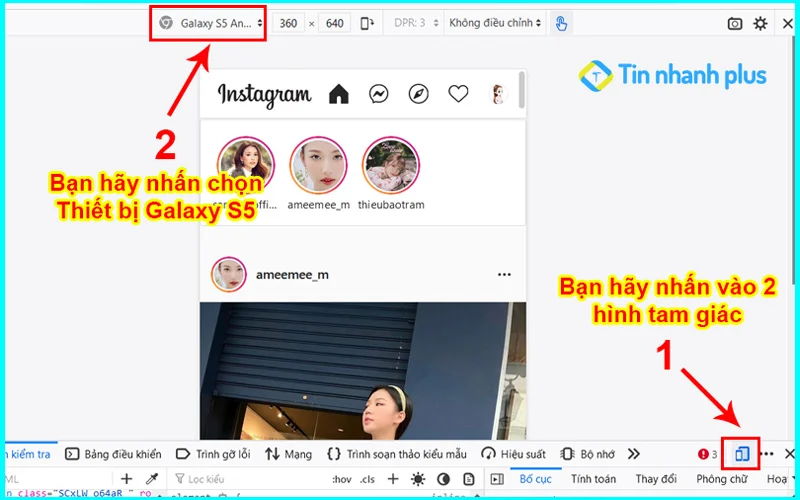Switch to the Phông chữ fonts tab
Viewport: 800px width, 500px height.
click(721, 479)
